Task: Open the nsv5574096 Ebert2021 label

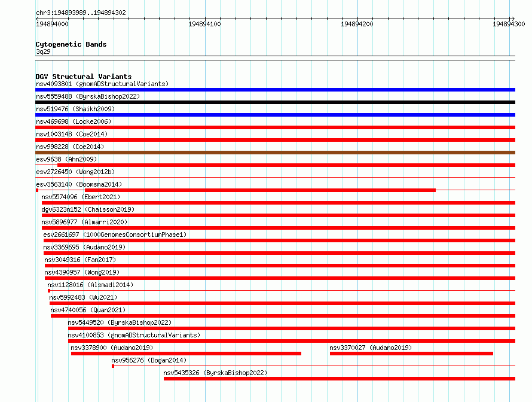Action: click(81, 197)
